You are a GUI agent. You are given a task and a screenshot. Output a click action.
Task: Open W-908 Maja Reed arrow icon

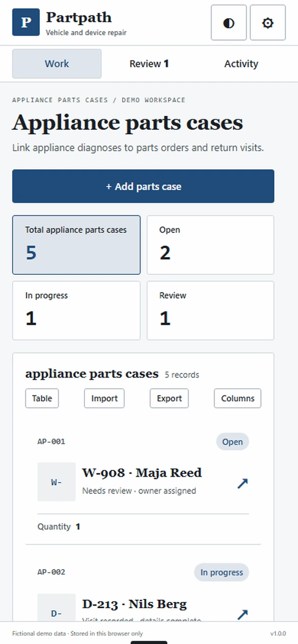(x=242, y=483)
